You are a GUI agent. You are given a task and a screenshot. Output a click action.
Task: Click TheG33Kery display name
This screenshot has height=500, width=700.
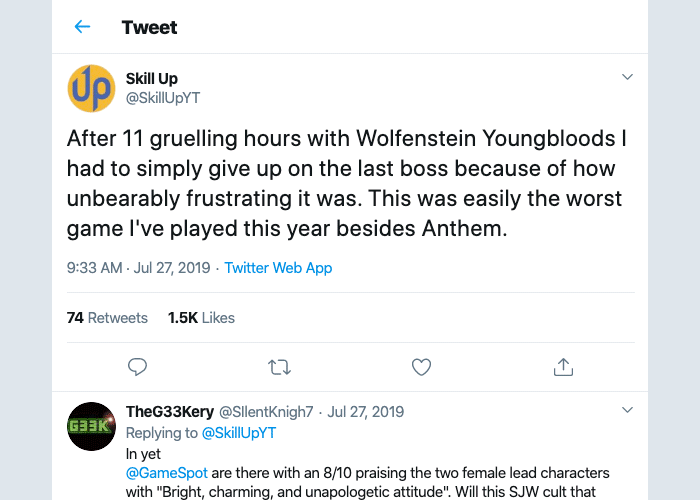[170, 412]
